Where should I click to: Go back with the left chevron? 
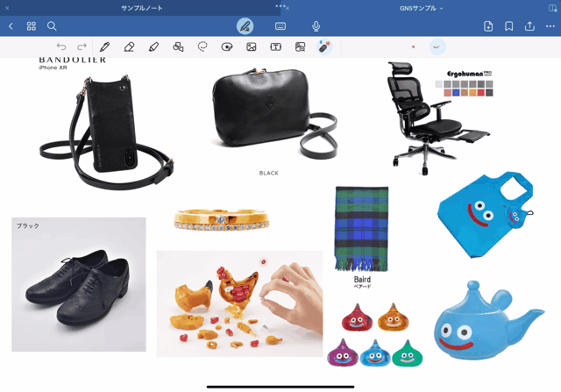11,26
